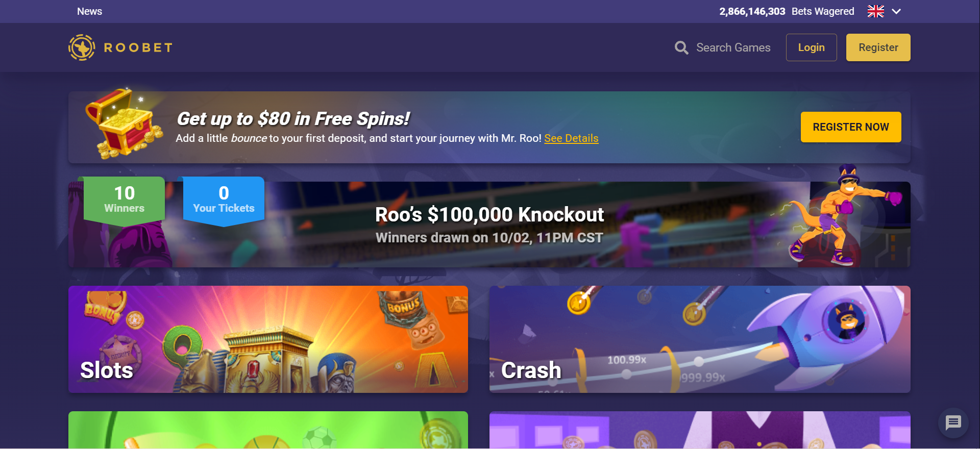Click the Roobet kangaroo logo icon
980x449 pixels.
click(82, 47)
